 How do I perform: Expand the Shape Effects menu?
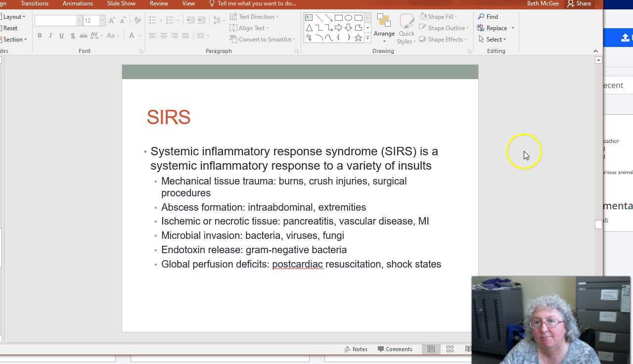coord(444,39)
